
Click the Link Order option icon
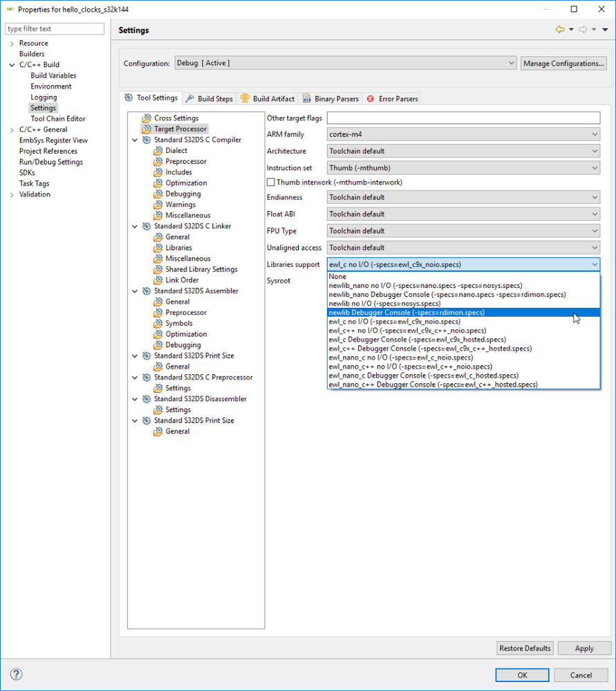(158, 280)
